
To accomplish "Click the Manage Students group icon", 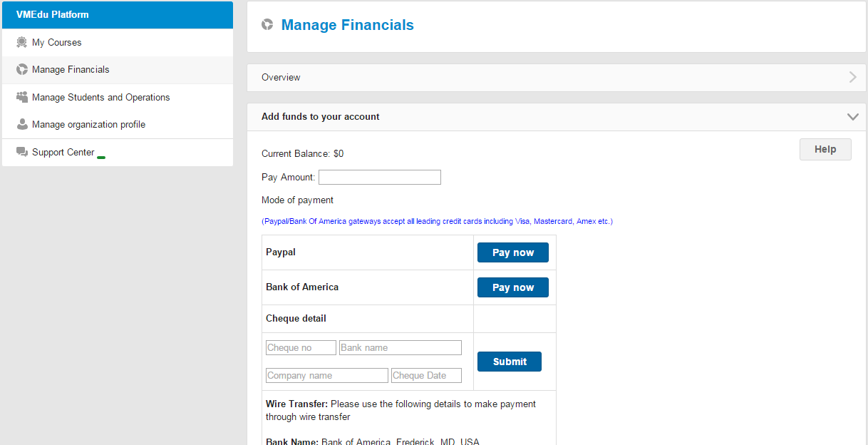I will 22,97.
